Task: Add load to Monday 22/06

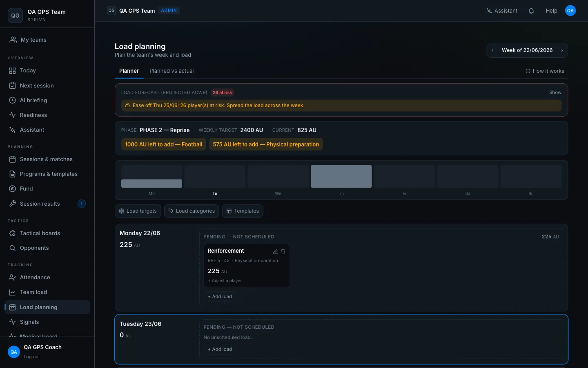Action: [220, 296]
